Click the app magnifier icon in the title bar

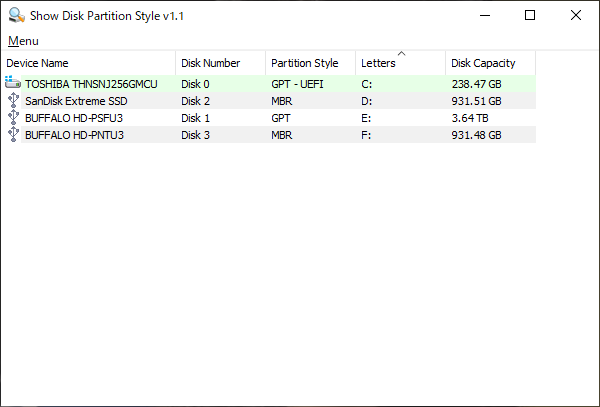[16, 15]
